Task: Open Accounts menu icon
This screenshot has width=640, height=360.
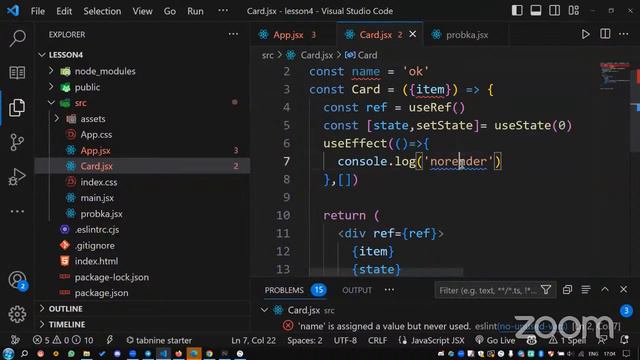Action: click(x=17, y=280)
